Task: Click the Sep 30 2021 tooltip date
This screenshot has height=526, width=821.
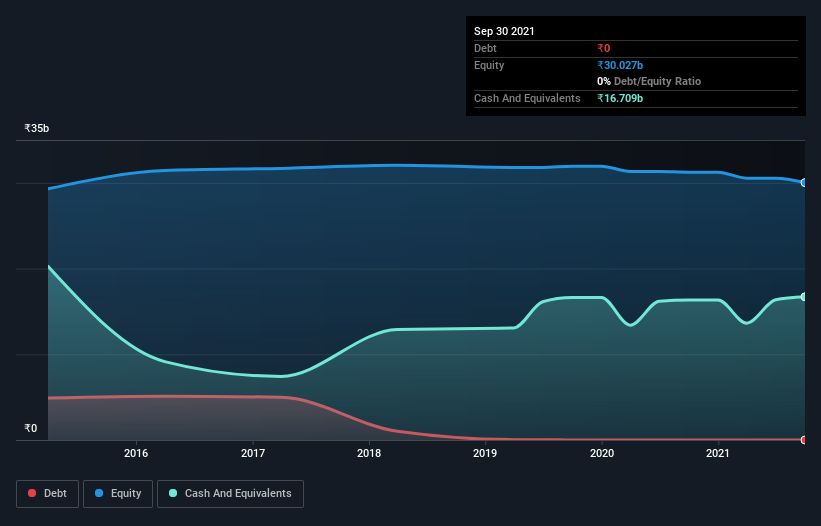Action: (x=504, y=31)
